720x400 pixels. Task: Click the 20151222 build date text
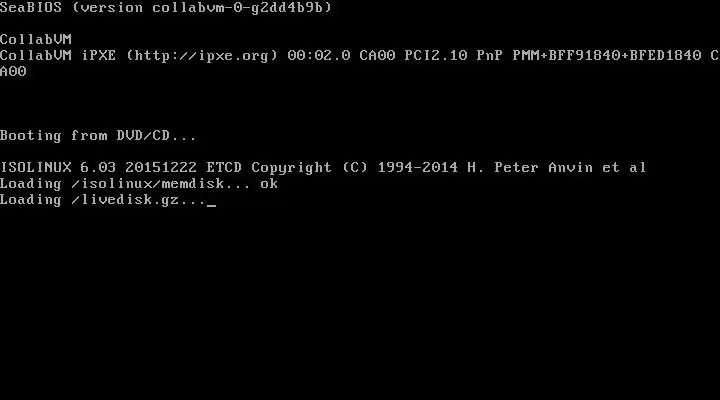(x=161, y=168)
